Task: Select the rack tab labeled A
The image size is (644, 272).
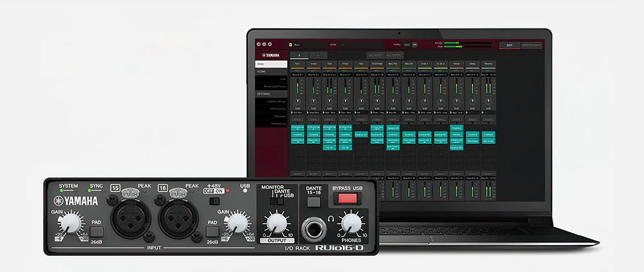Action: click(x=299, y=55)
